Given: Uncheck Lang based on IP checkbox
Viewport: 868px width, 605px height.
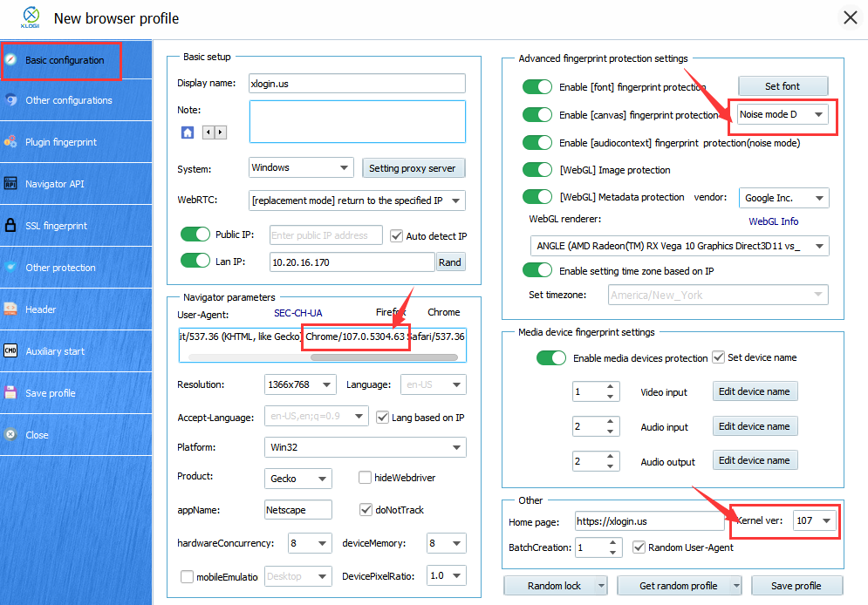Looking at the screenshot, I should point(382,417).
